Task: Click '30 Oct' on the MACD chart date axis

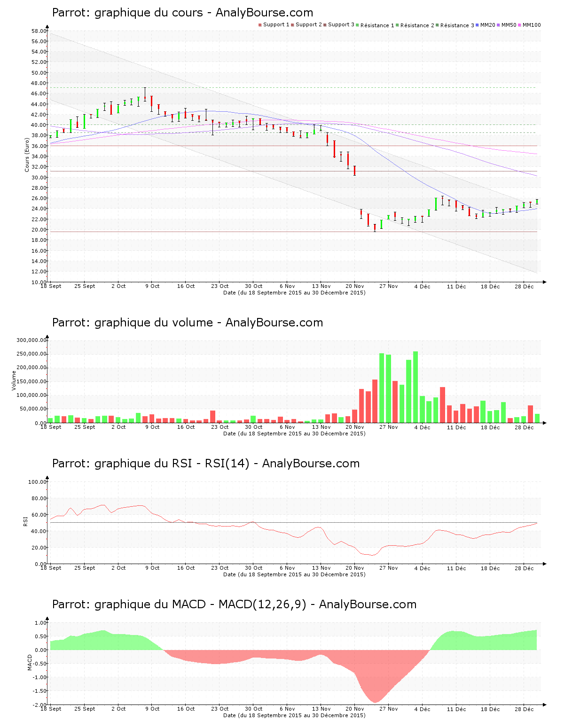Action: coord(253,709)
